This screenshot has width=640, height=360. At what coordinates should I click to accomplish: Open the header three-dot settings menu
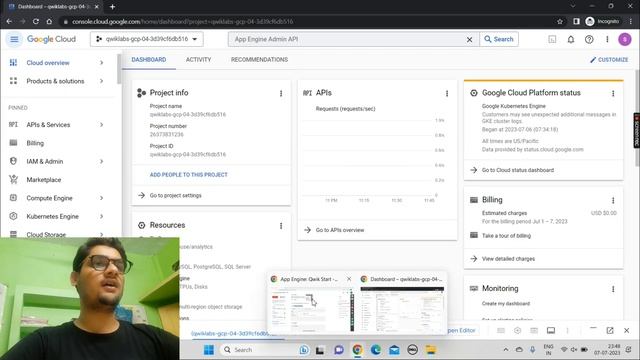[x=607, y=40]
